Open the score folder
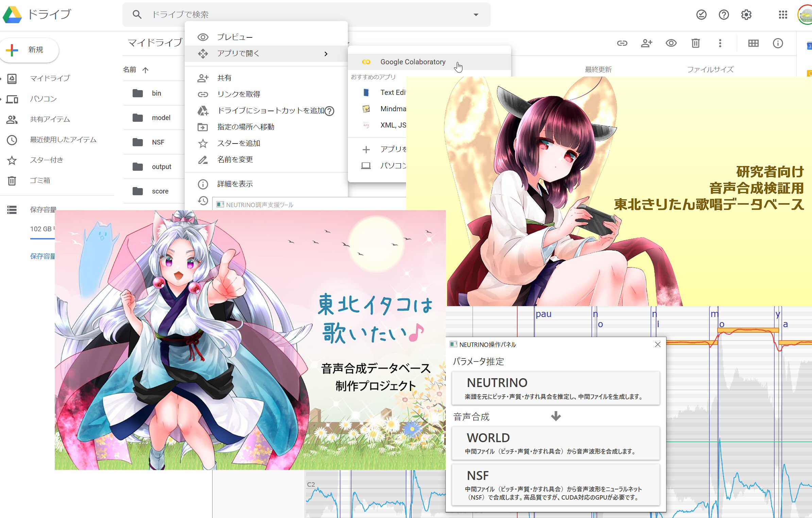812x518 pixels. pyautogui.click(x=154, y=191)
